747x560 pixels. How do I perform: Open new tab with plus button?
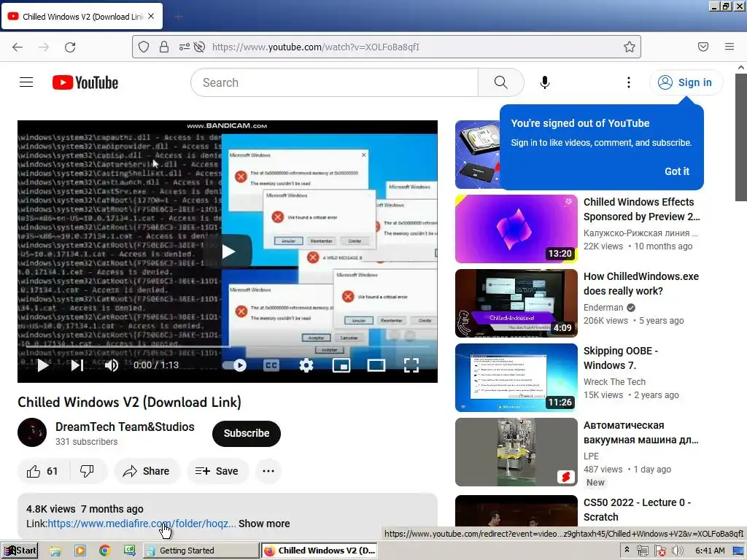[x=178, y=17]
